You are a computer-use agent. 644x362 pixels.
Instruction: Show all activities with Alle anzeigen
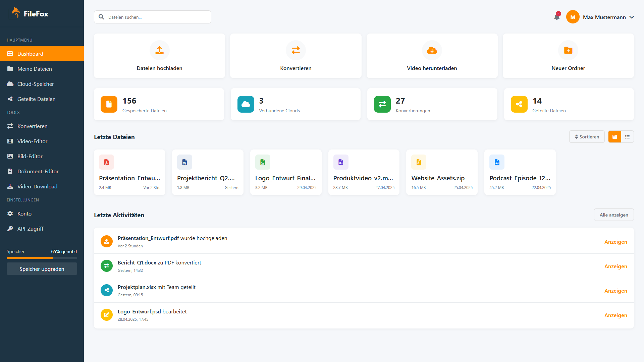[614, 215]
